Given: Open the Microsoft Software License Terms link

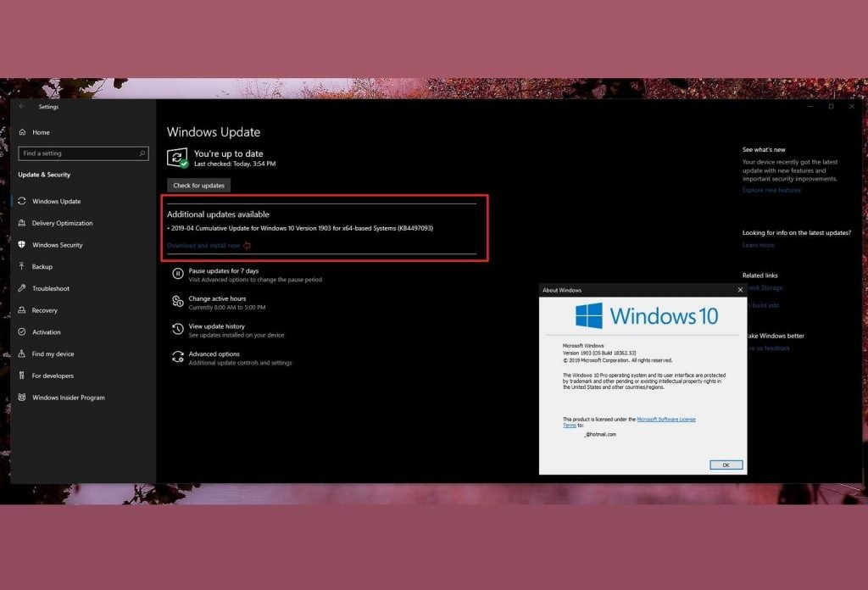Looking at the screenshot, I should [x=665, y=420].
